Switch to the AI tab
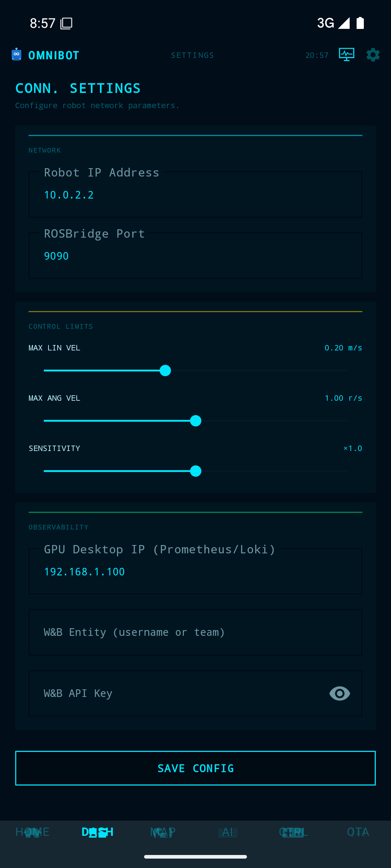The height and width of the screenshot is (868, 391). click(228, 832)
